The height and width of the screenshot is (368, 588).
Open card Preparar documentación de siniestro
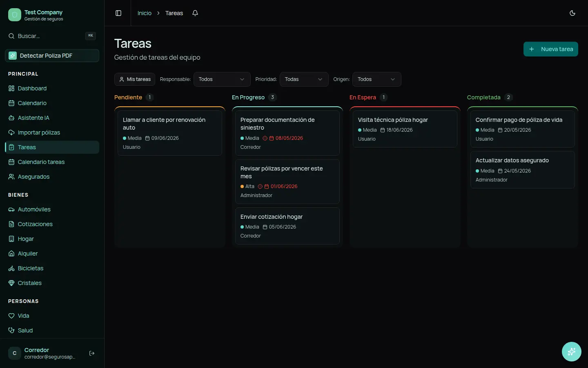pyautogui.click(x=287, y=133)
